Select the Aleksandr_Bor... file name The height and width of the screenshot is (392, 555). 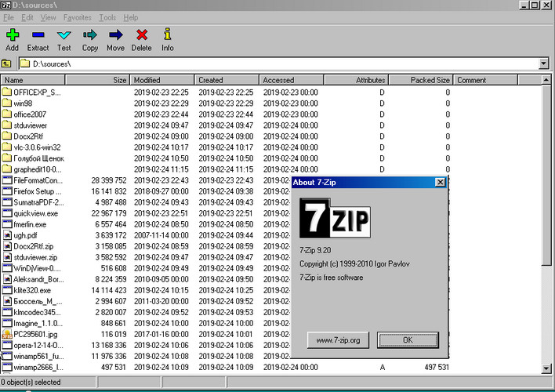point(38,279)
